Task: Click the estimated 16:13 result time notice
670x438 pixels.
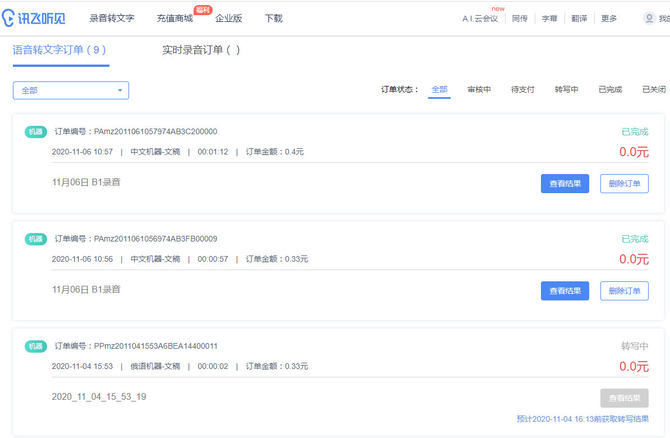Action: tap(582, 419)
